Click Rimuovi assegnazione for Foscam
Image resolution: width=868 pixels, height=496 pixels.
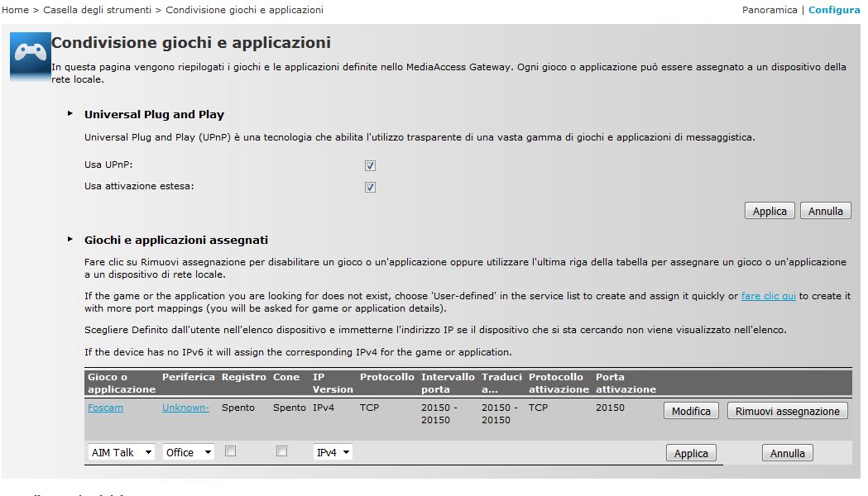787,411
